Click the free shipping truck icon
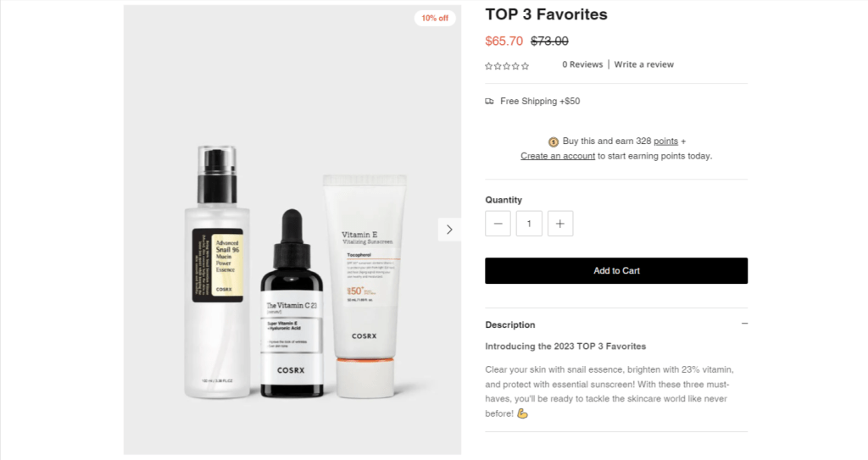 tap(489, 102)
